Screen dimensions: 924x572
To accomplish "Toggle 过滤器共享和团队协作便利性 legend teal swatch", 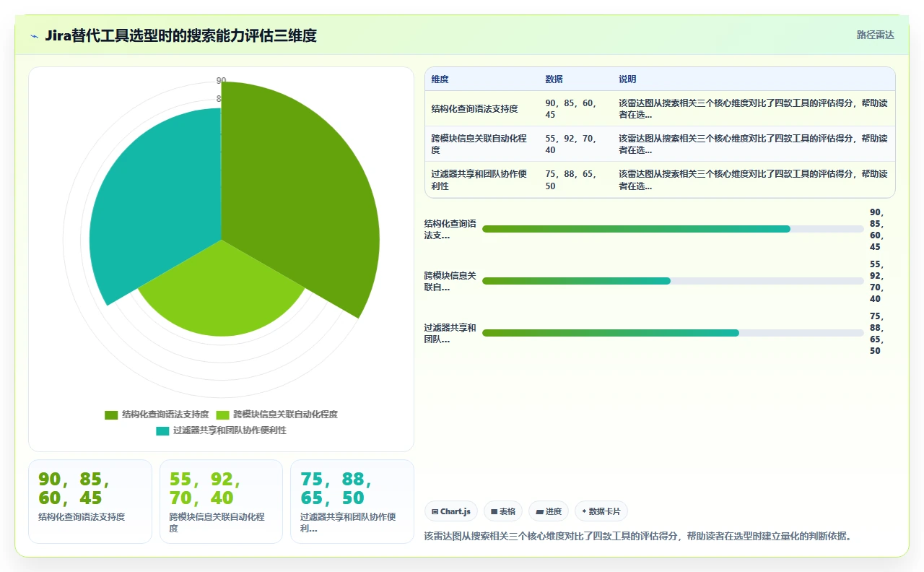I will [x=162, y=430].
